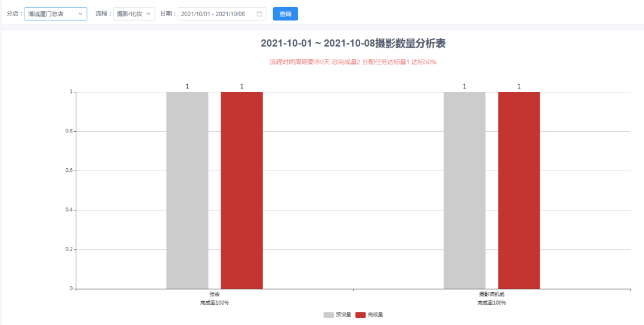Click the red 完成量 legend swatch
The image size is (644, 325).
360,315
